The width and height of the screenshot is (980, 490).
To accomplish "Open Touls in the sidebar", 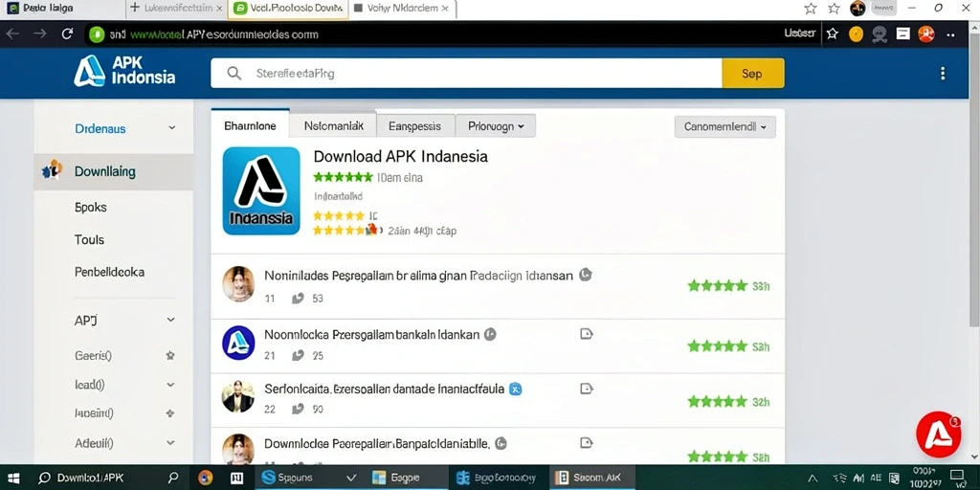I will tap(89, 240).
